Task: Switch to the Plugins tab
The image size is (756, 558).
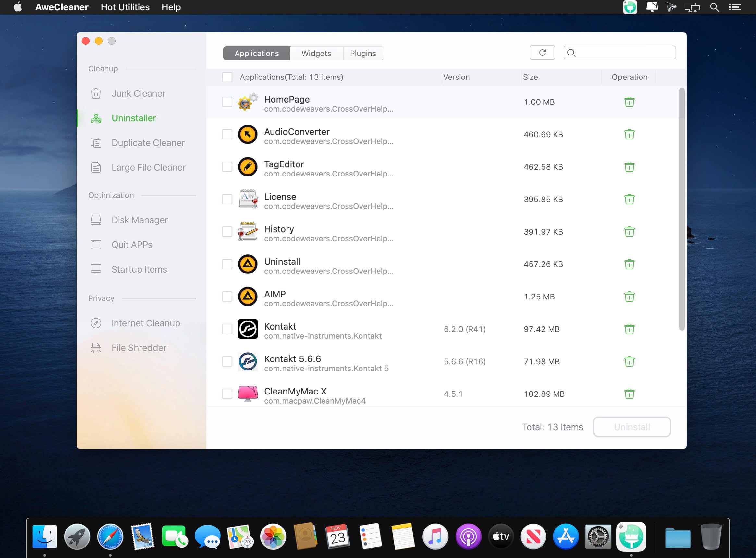Action: point(363,54)
